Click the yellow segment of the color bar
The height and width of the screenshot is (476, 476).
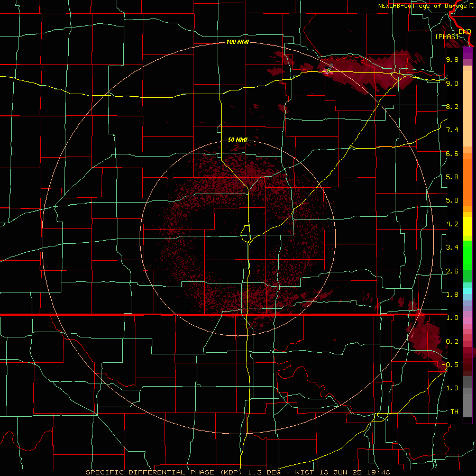(x=467, y=226)
